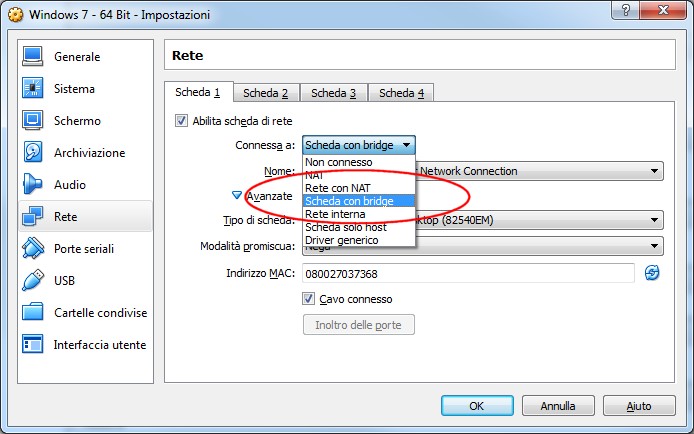The image size is (694, 434).
Task: Select the USB category label
Action: (65, 280)
